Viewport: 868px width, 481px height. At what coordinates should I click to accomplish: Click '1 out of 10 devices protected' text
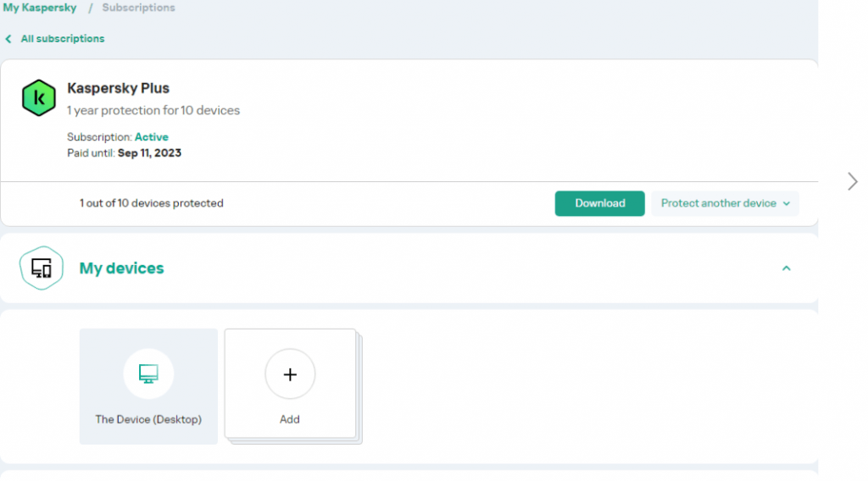pyautogui.click(x=152, y=203)
